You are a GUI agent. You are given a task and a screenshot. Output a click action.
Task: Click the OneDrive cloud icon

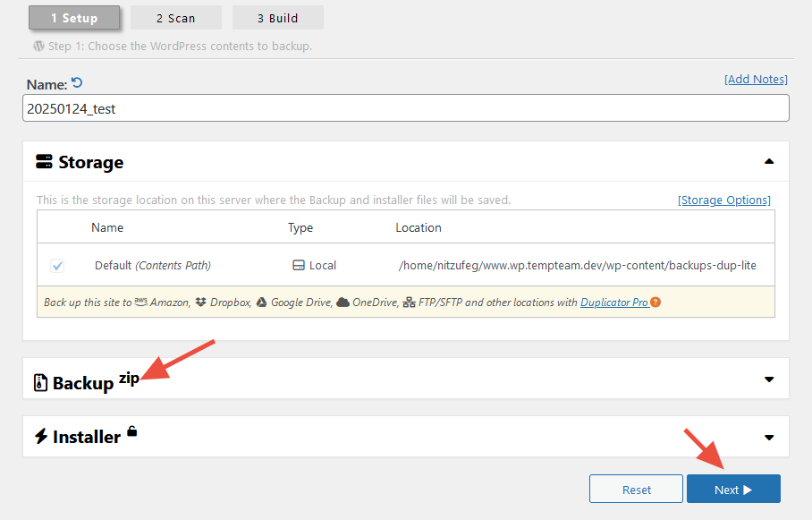pyautogui.click(x=343, y=303)
